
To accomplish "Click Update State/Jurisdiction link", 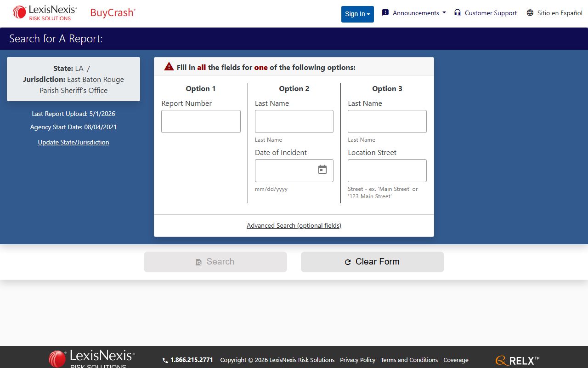I will [73, 142].
